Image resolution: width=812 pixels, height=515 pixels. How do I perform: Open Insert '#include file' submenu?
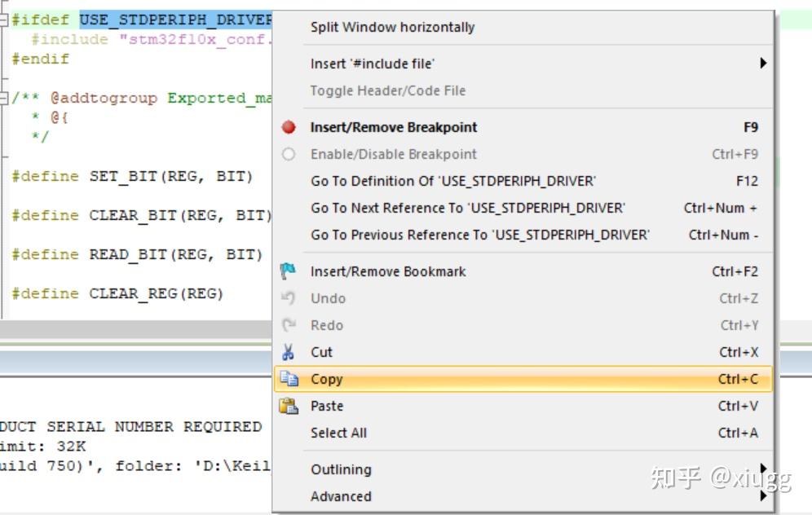[x=523, y=64]
